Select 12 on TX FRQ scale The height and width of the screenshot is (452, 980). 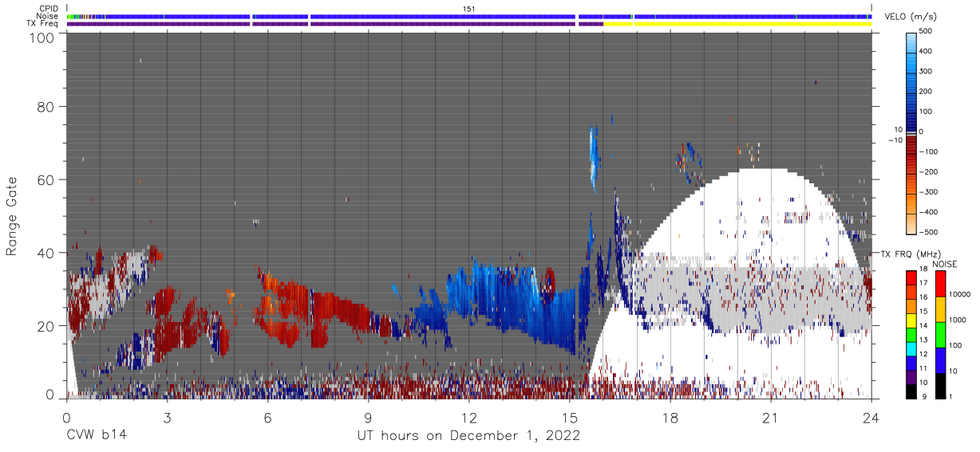pyautogui.click(x=924, y=355)
